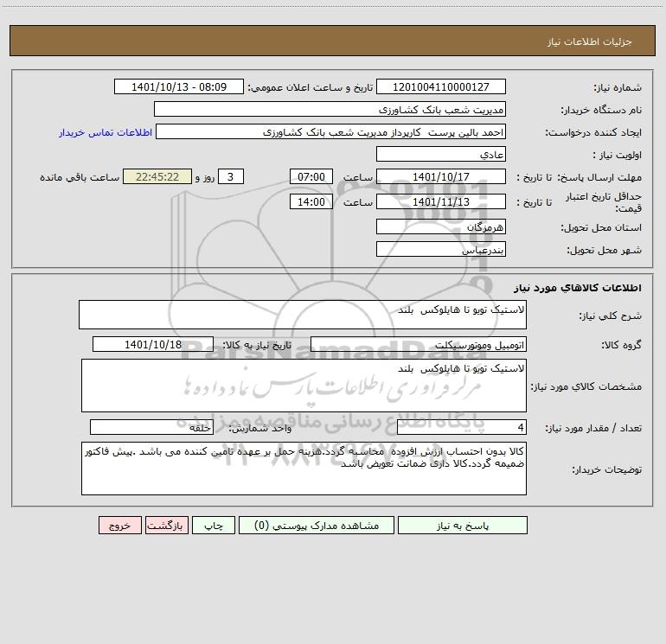Click the ایجاد کننده درخواست label
Screen dimensions: 666x644
pyautogui.click(x=593, y=132)
